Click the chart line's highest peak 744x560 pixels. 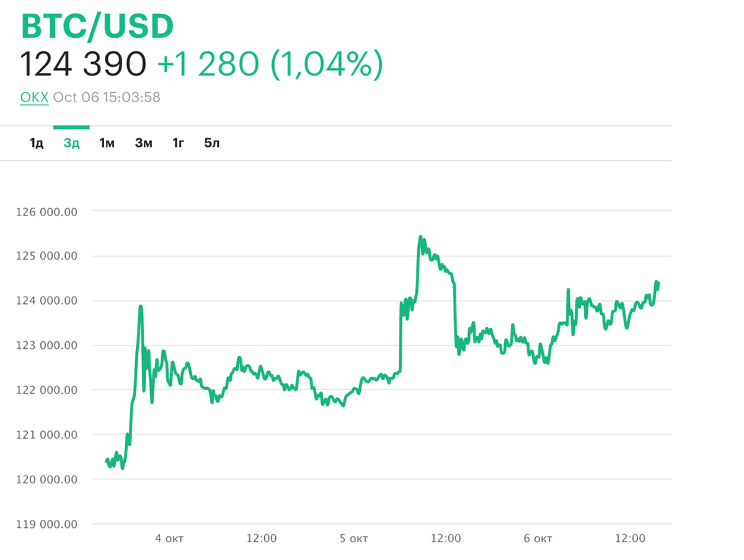[x=420, y=237]
